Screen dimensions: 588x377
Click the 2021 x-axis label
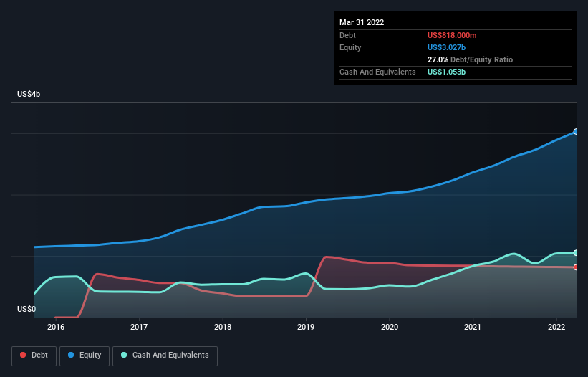pos(473,327)
